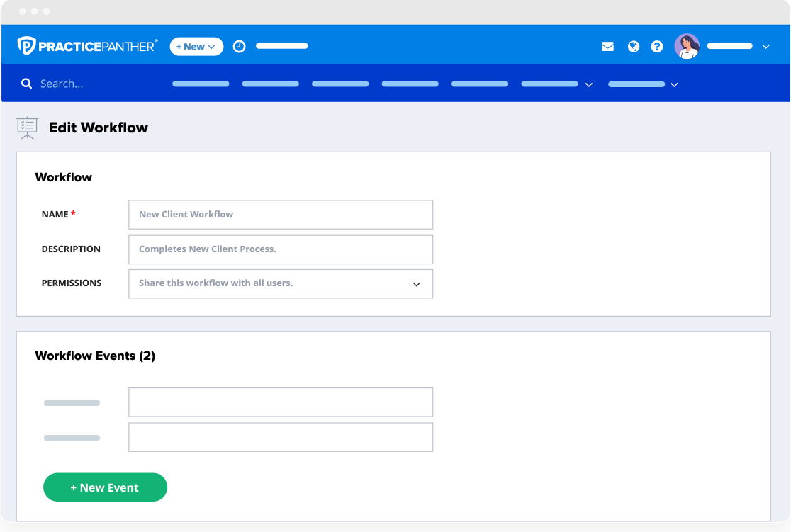Click the first Workflow Events field
Image resolution: width=791 pixels, height=532 pixels.
point(280,402)
